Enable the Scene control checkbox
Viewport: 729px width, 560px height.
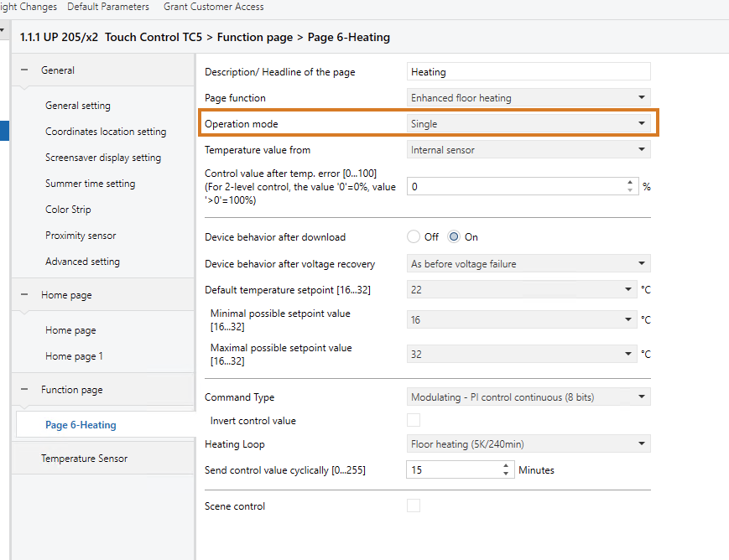click(x=414, y=506)
